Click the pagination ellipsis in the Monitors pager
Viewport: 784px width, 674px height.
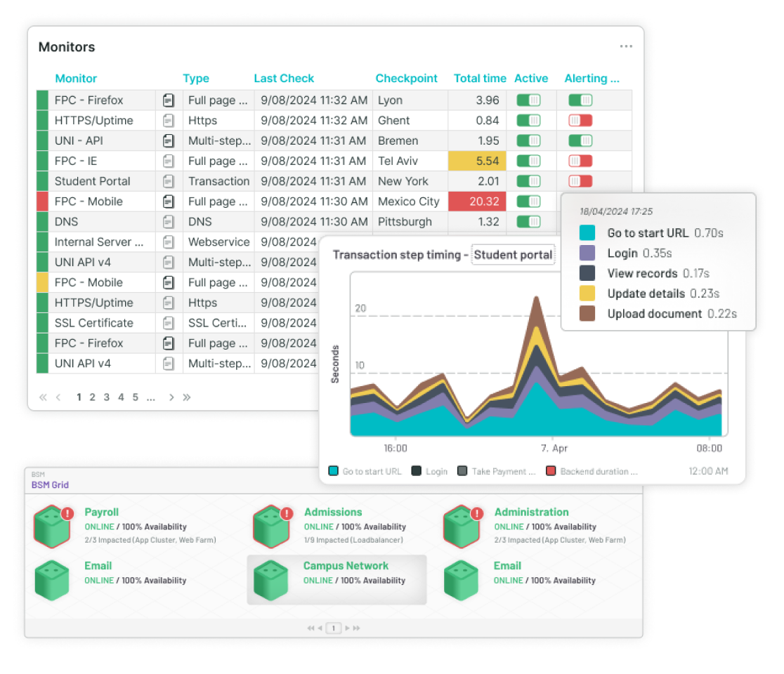[150, 397]
